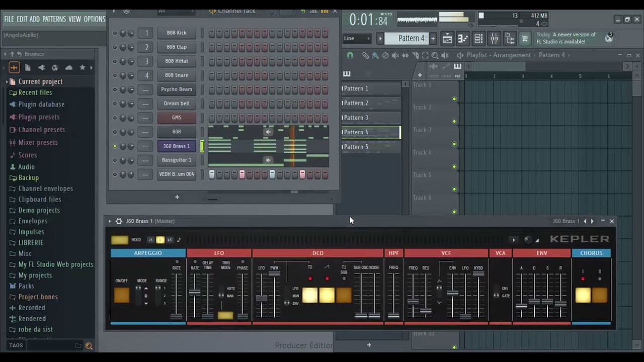
Task: Select the playlist mute tool
Action: [x=395, y=55]
